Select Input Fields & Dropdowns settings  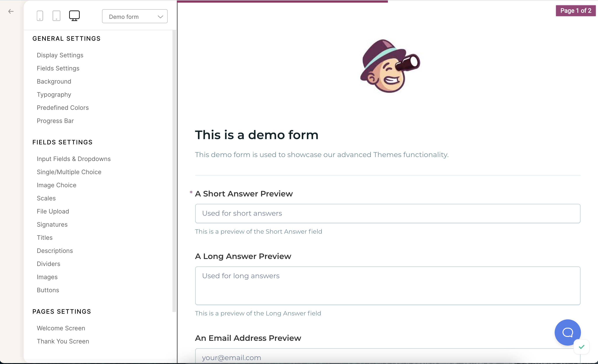(x=74, y=159)
